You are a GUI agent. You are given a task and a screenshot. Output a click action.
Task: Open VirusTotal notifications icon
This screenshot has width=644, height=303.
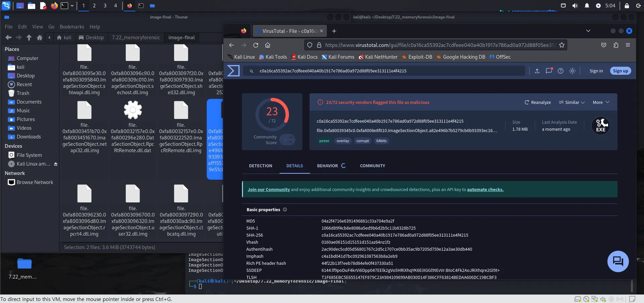[549, 71]
